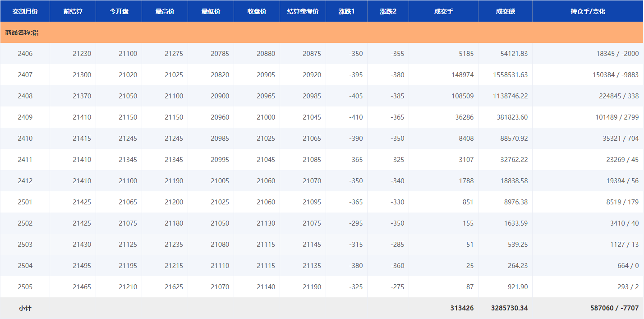Image resolution: width=644 pixels, height=319 pixels.
Task: Select the 持仓手/变化 column header
Action: click(588, 11)
